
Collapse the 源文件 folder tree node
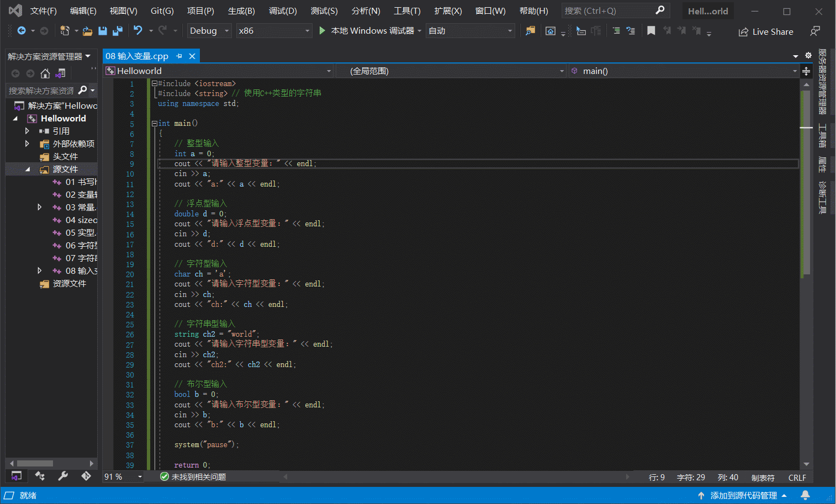(28, 169)
